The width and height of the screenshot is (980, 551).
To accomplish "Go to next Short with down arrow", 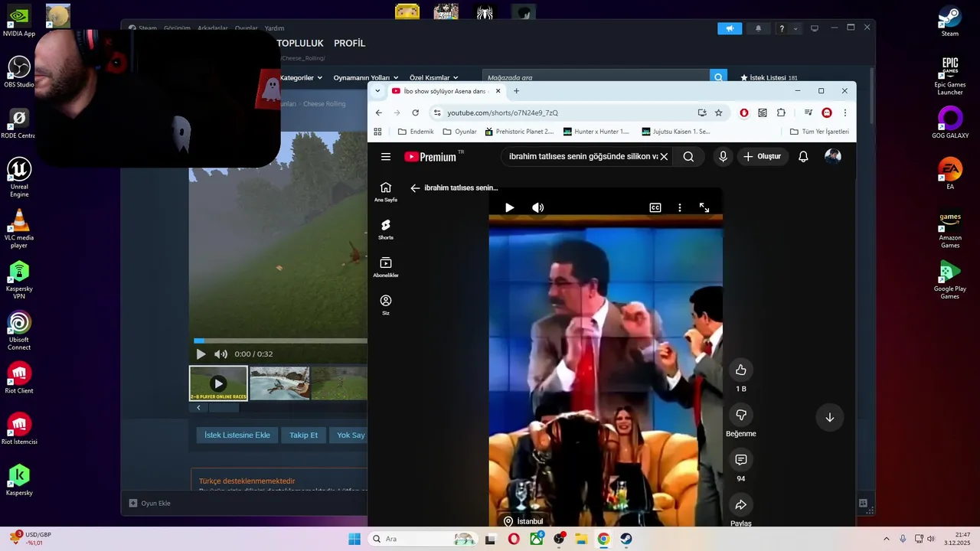I will [830, 417].
